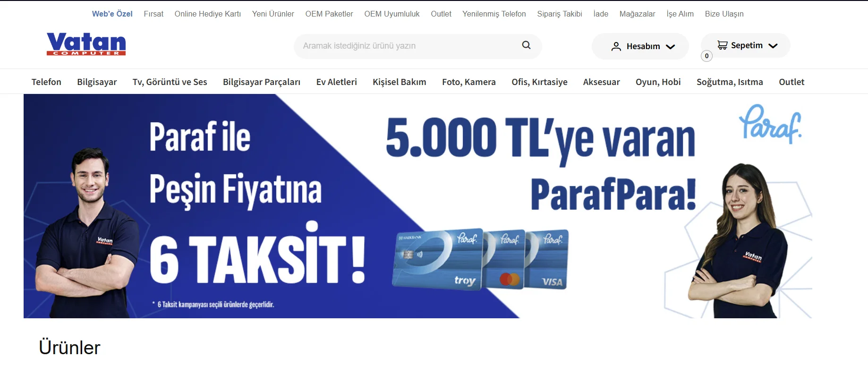Open Ofis, Kırtasiye category menu
868x374 pixels.
coord(539,82)
